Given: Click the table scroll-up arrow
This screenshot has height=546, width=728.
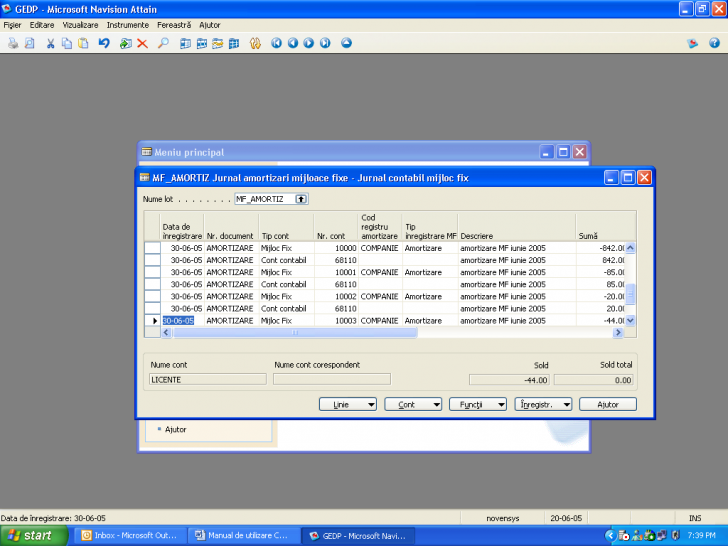Looking at the screenshot, I should (x=630, y=248).
